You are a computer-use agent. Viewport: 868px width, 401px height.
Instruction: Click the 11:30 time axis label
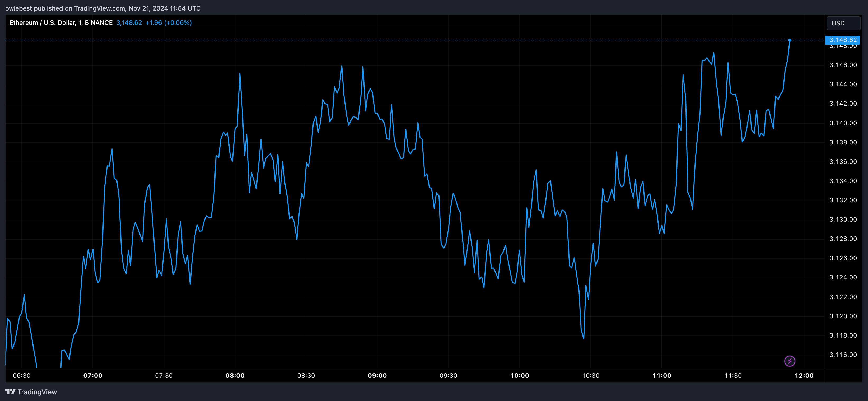[x=733, y=375]
